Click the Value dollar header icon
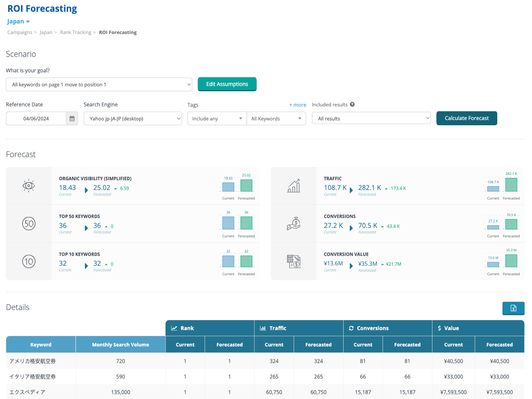Image resolution: width=532 pixels, height=399 pixels. coord(439,328)
